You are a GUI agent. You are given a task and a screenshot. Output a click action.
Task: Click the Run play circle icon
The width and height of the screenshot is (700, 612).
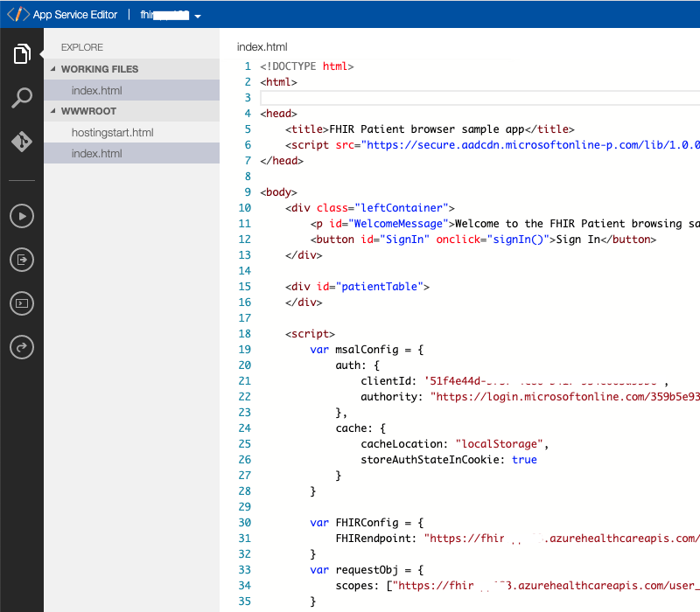[x=22, y=216]
